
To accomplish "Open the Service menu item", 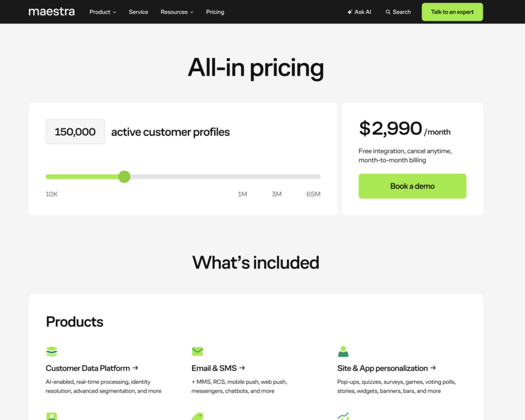I will pos(138,12).
